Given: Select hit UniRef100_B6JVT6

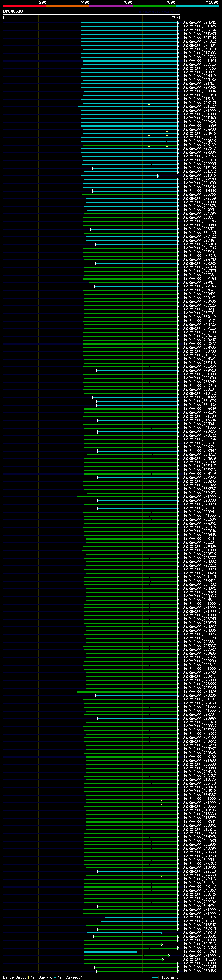Looking at the screenshot, I should 199,401.
